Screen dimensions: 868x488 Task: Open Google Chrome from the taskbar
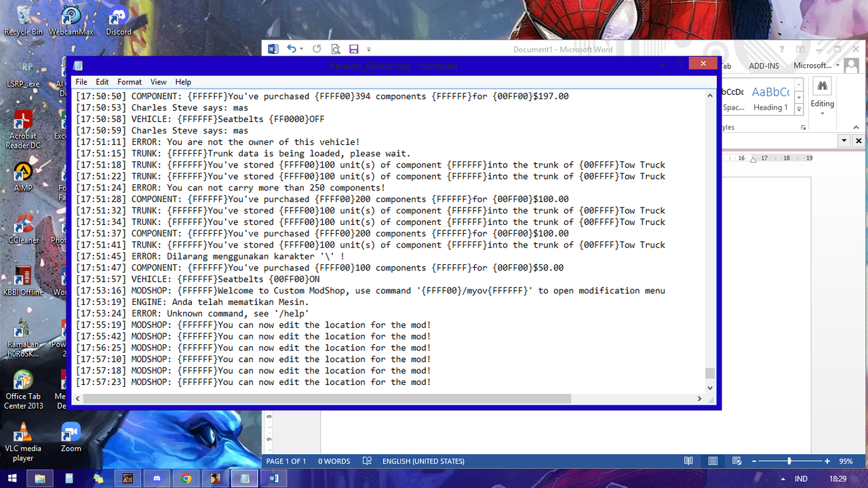[186, 479]
